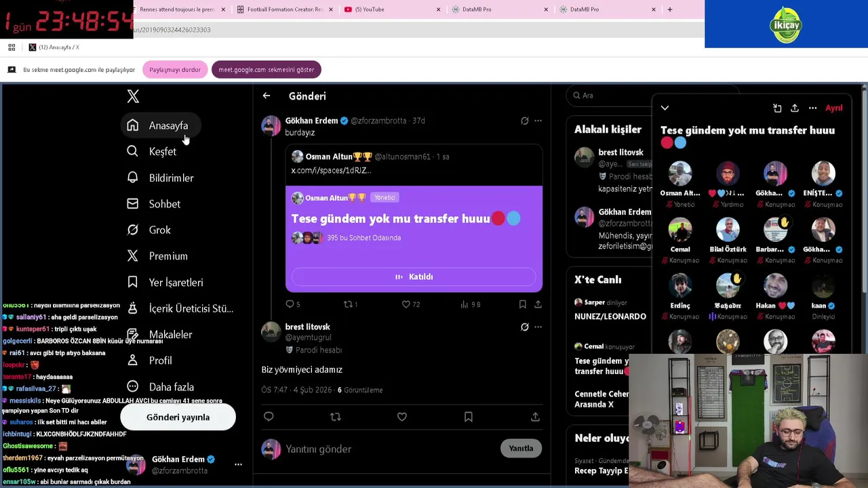Click Ayrıl to leave the Space
The height and width of the screenshot is (488, 868).
(833, 108)
